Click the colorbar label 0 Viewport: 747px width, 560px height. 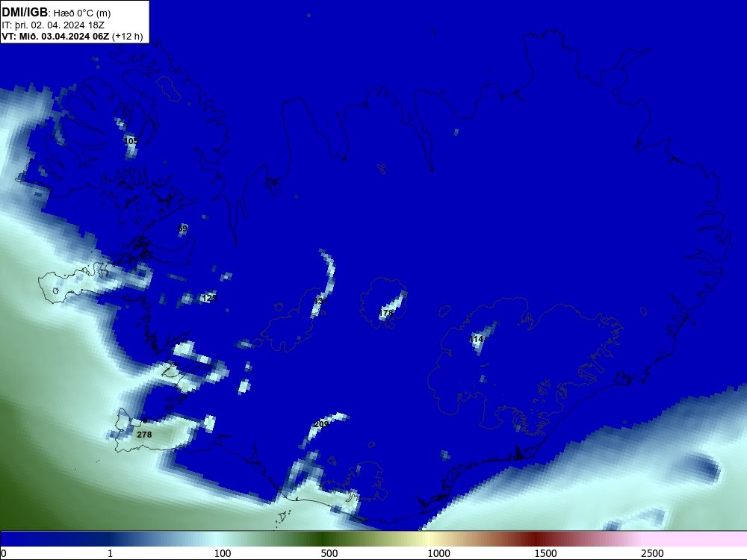point(4,553)
